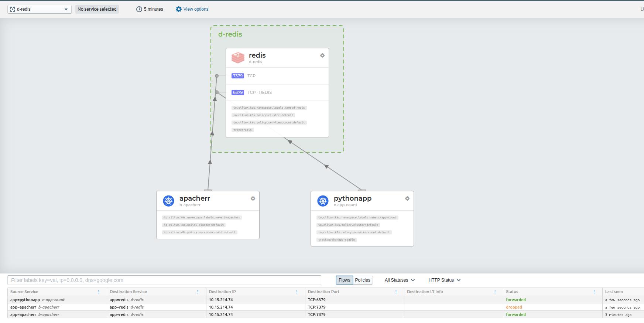
Task: Open Destination IP column menu
Action: pyautogui.click(x=297, y=292)
